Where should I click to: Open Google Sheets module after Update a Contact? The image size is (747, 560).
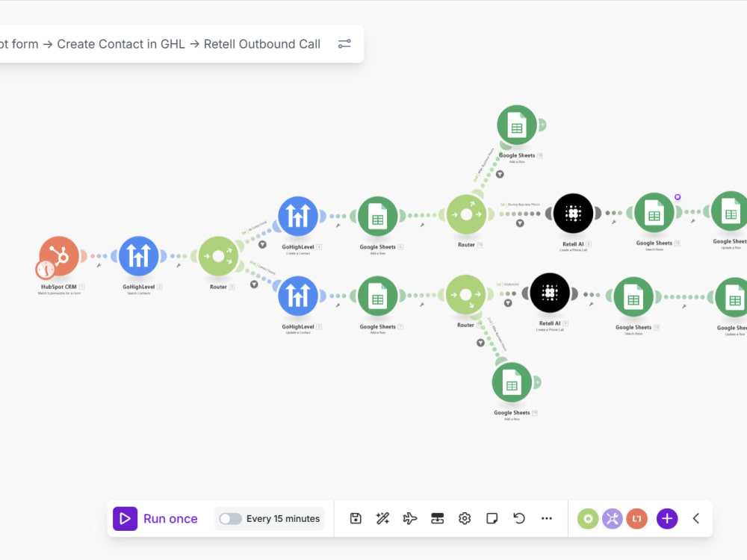(378, 296)
